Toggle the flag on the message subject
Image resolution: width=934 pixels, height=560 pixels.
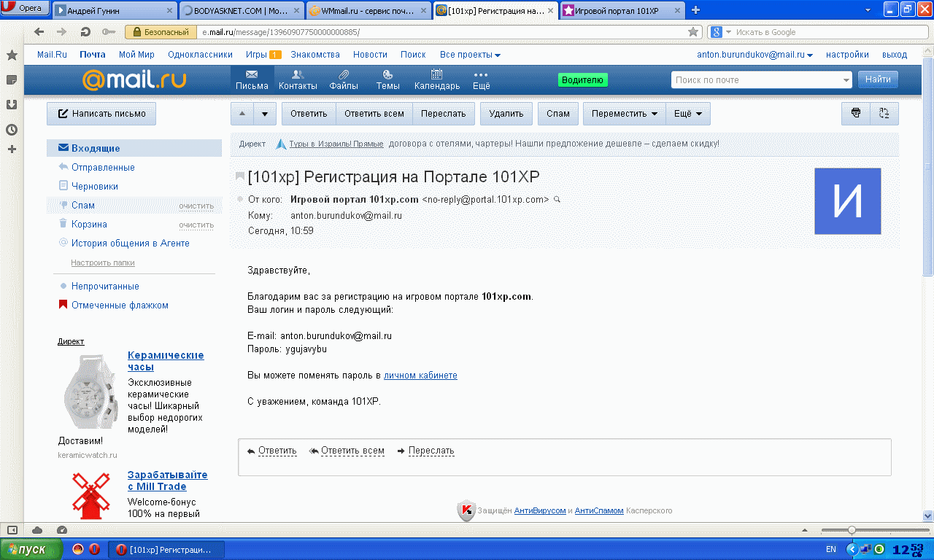pyautogui.click(x=240, y=177)
